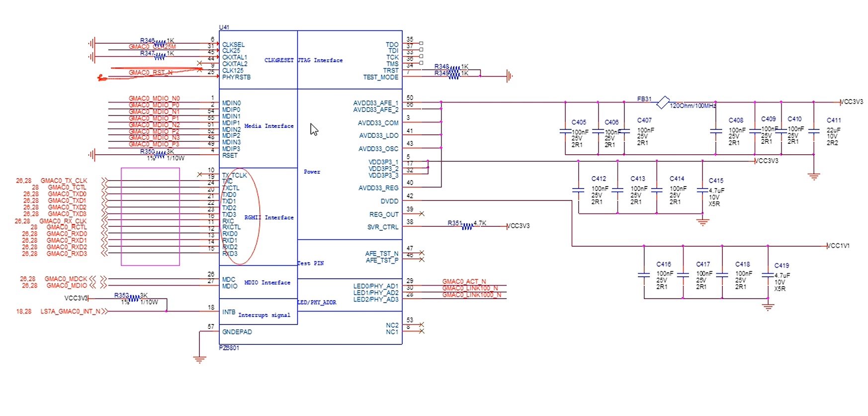Image resolution: width=868 pixels, height=416 pixels.
Task: Click the GMAC0_RXD3 port label
Action: click(x=67, y=254)
